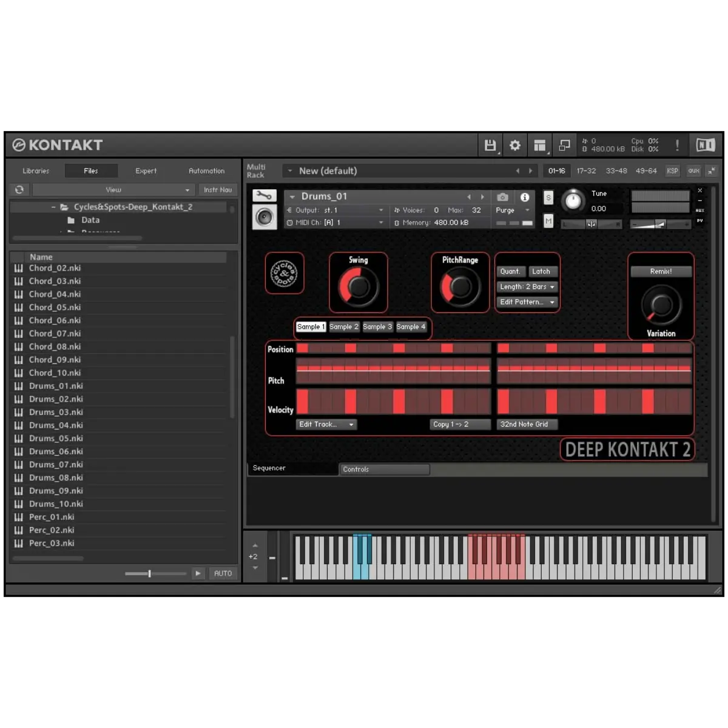Open the Length: 2 Bars dropdown
The image size is (728, 728).
[527, 287]
